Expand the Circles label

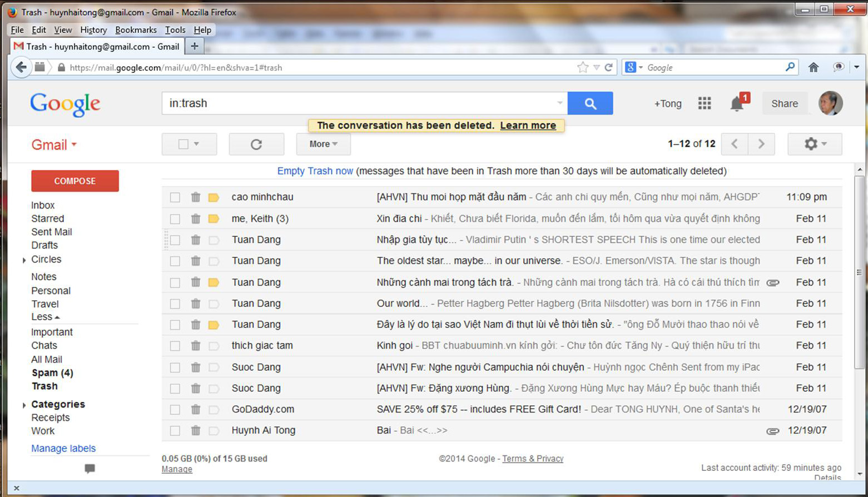24,260
